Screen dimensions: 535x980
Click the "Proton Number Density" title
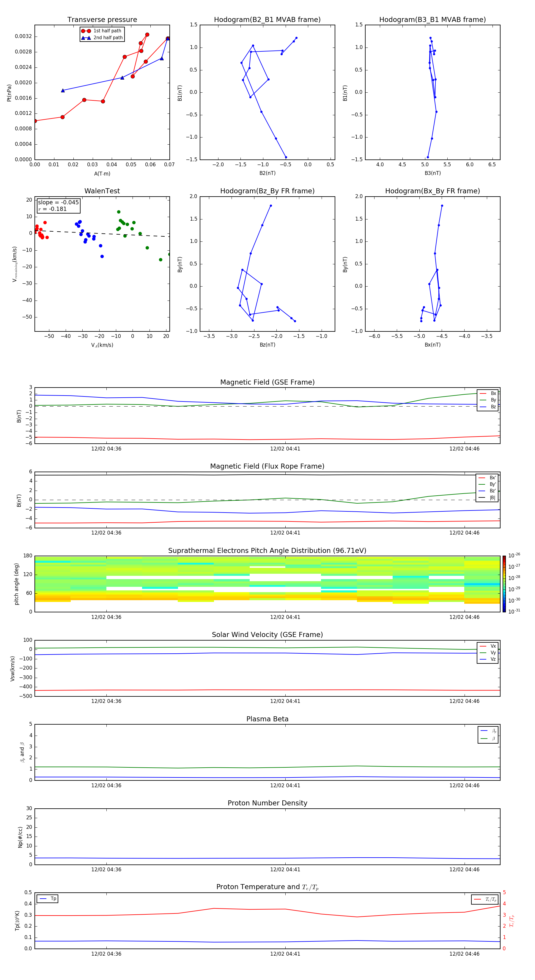coord(267,804)
